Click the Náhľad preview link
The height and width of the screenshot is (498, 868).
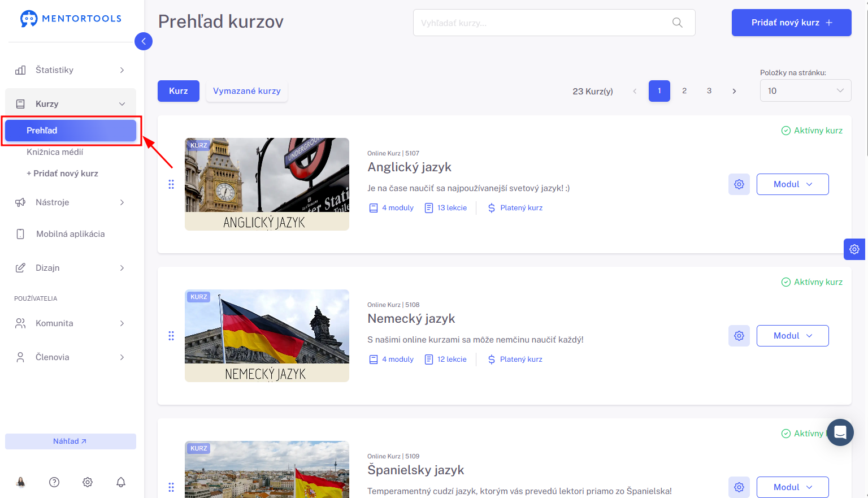point(71,441)
